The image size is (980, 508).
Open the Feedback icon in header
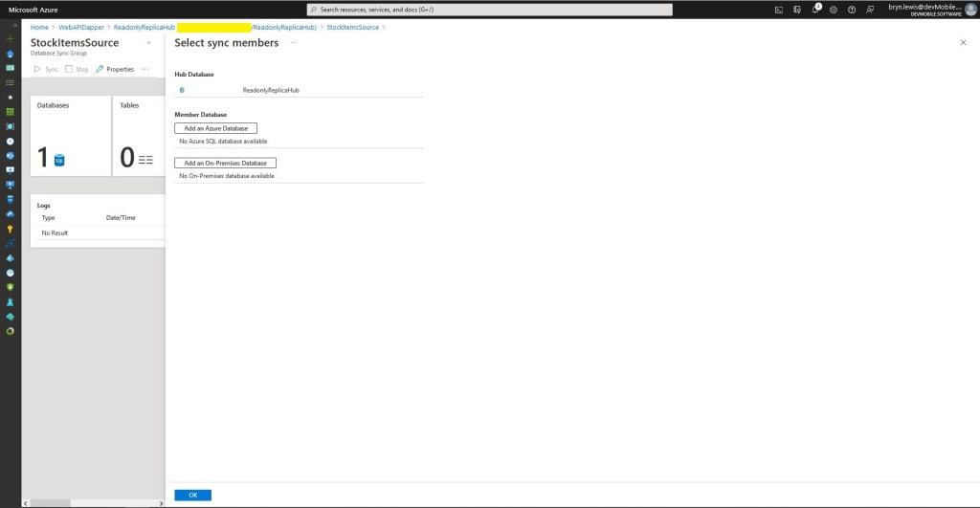tap(870, 10)
